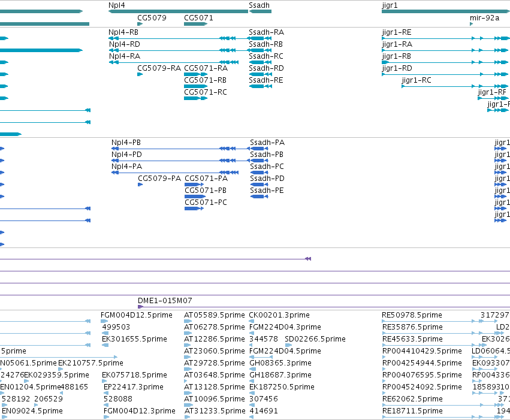This screenshot has width=510, height=420.
Task: Select EST AT12286.5prime
Action: [x=215, y=339]
